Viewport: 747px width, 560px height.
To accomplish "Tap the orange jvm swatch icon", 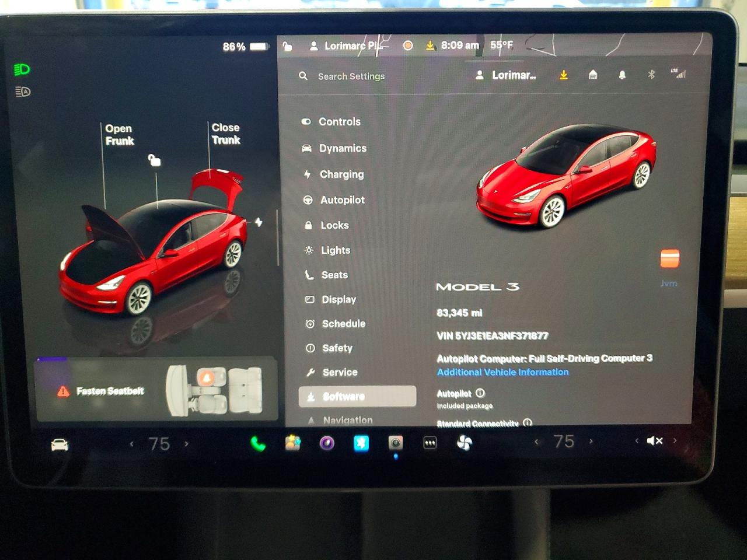I will [669, 258].
